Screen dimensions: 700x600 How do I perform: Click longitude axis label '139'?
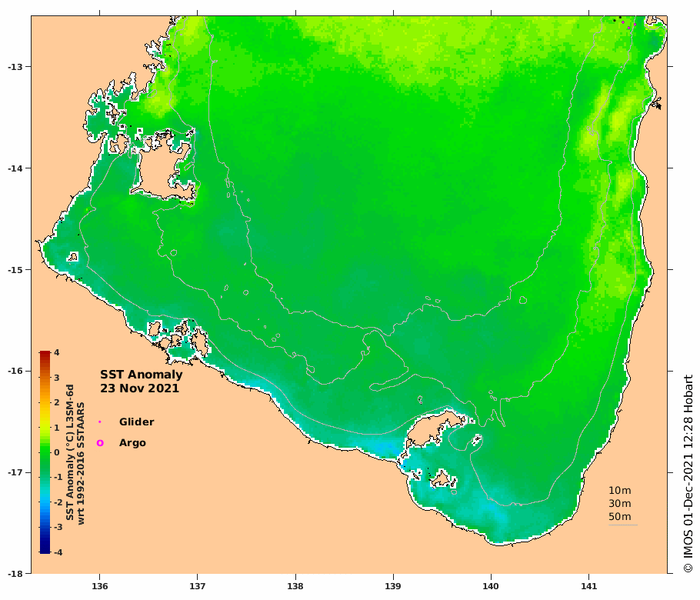click(393, 586)
